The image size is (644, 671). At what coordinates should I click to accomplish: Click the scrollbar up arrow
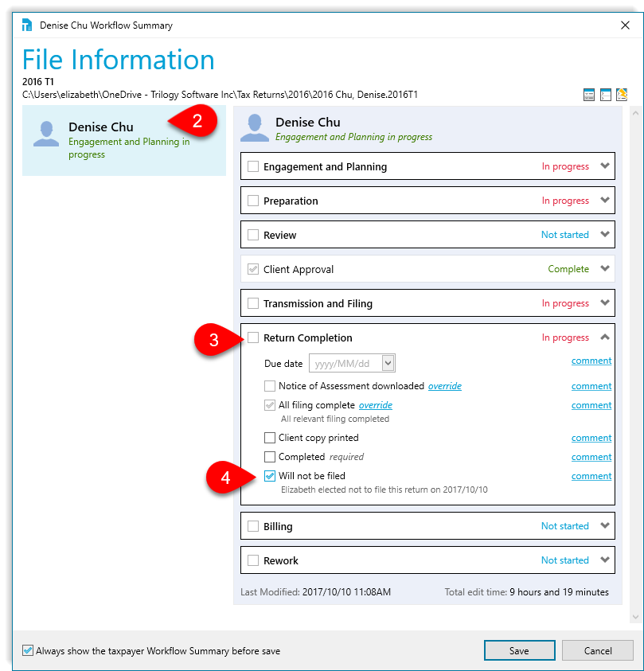635,113
